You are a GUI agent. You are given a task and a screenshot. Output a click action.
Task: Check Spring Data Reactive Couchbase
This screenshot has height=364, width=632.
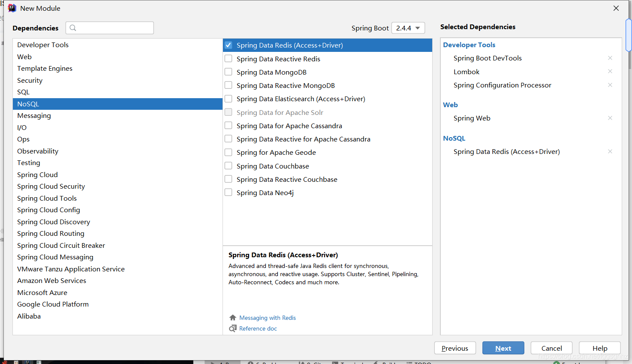(229, 179)
